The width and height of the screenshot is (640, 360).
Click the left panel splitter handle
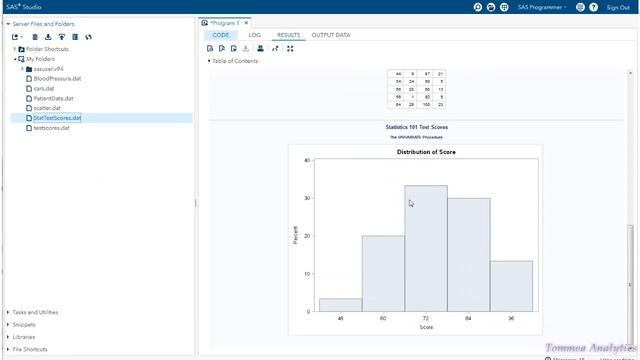point(196,203)
